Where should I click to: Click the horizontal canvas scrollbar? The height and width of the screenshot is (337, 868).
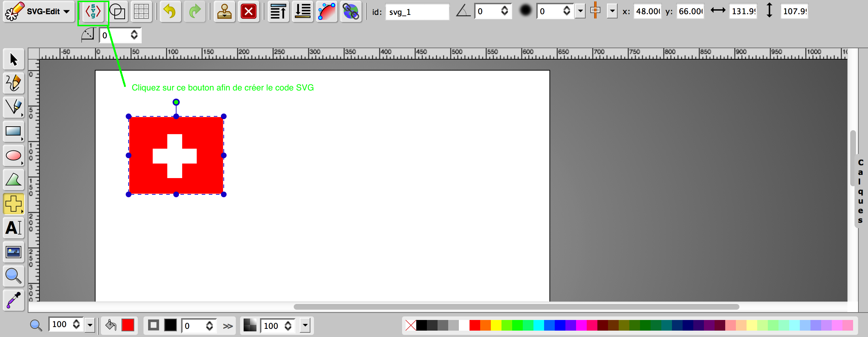coord(516,306)
